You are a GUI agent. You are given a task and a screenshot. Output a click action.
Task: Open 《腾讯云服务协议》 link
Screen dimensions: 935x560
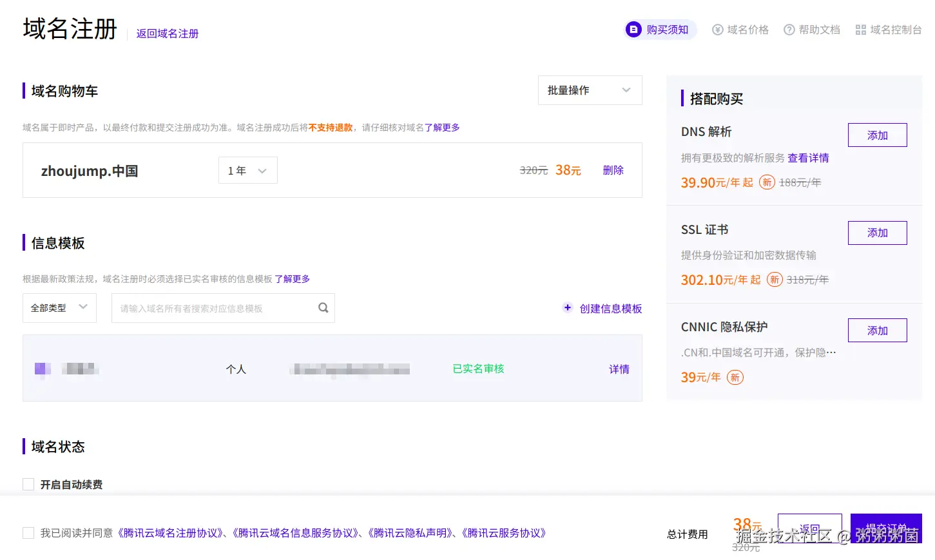tap(504, 533)
